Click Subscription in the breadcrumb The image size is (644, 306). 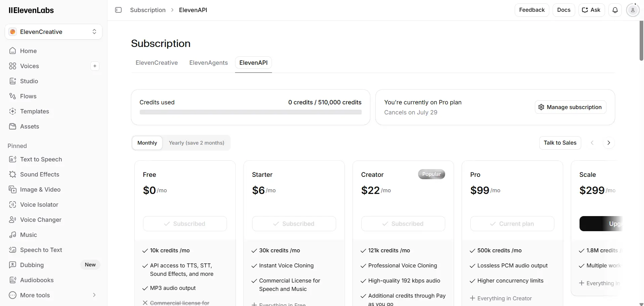click(x=148, y=10)
